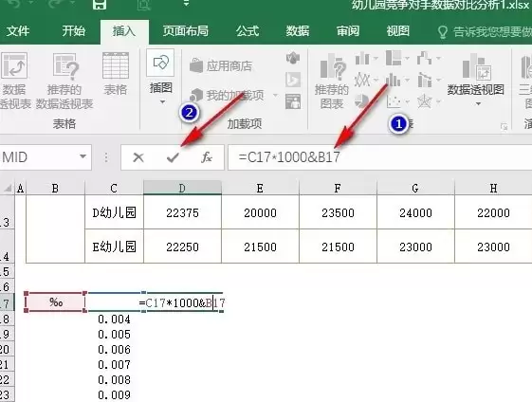Switch to the Formulas tab
The height and width of the screenshot is (402, 532).
[x=248, y=31]
